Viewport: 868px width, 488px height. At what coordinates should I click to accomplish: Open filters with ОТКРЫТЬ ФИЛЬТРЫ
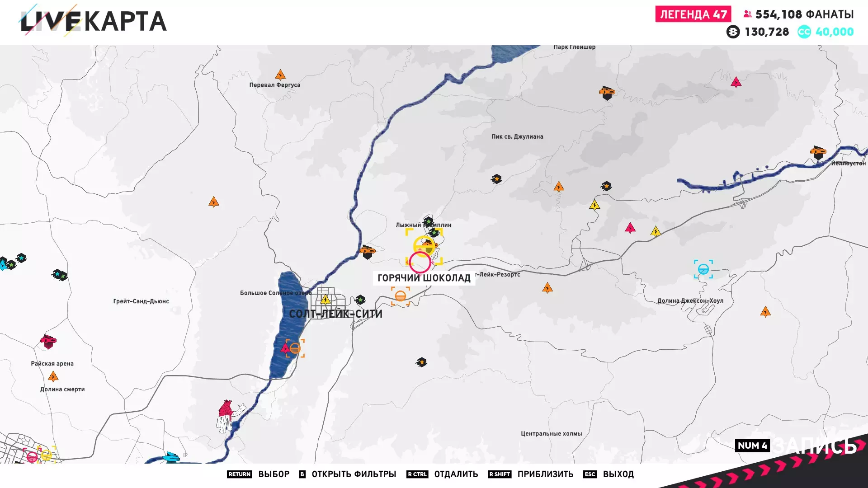pyautogui.click(x=354, y=474)
